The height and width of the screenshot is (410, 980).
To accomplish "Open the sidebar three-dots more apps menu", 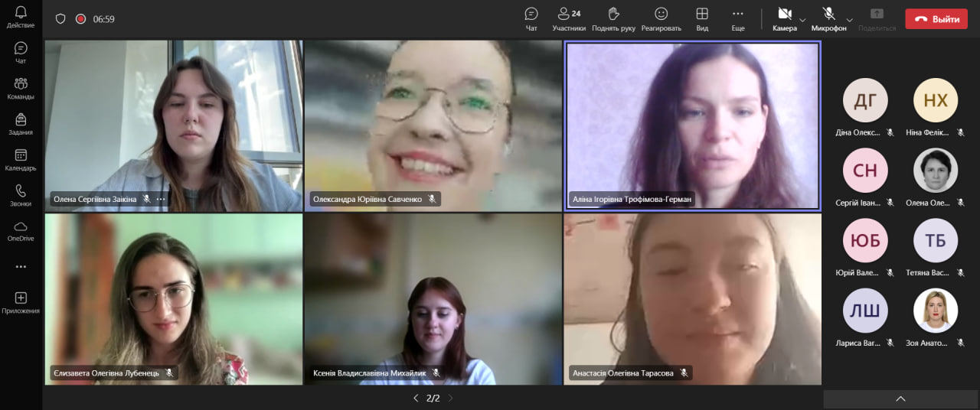I will (x=21, y=267).
